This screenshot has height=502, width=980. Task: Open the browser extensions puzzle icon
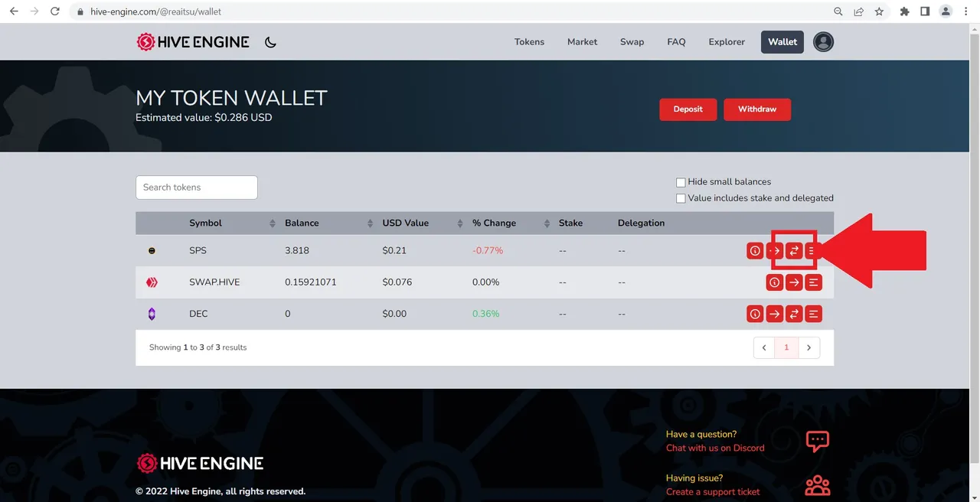click(904, 11)
